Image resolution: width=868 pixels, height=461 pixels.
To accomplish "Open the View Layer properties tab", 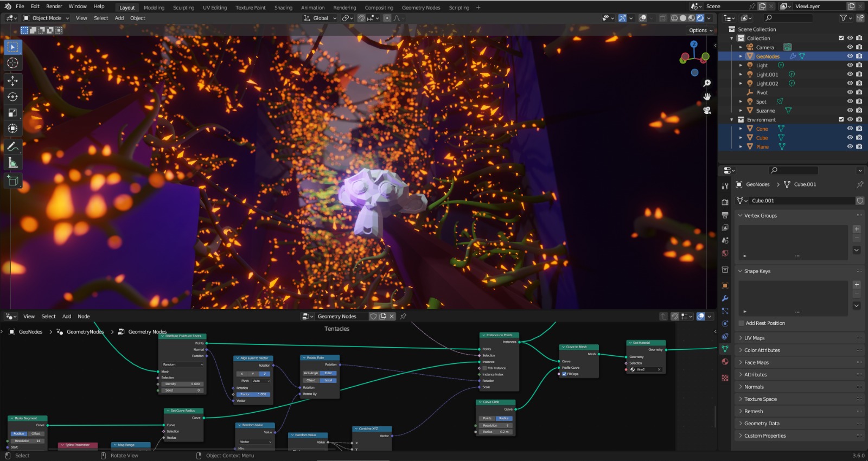I will click(x=725, y=228).
